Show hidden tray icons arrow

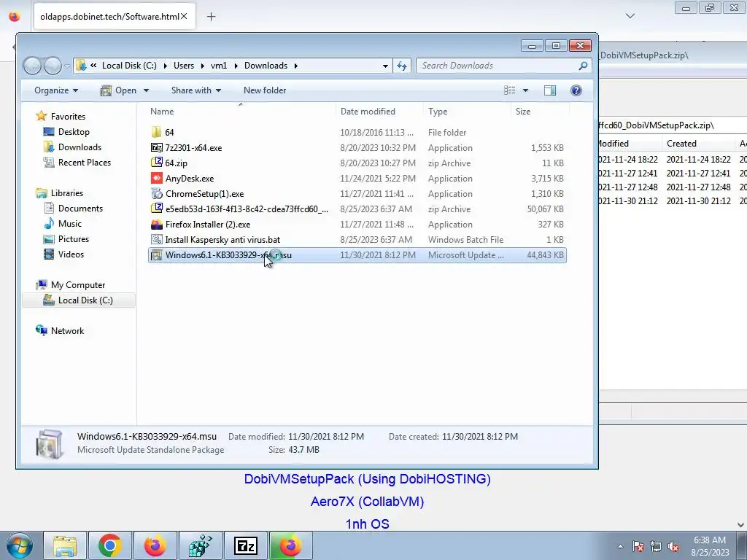(620, 547)
